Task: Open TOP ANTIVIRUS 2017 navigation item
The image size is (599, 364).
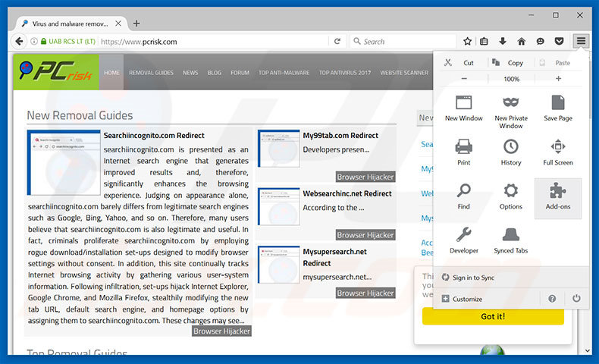Action: pos(345,73)
